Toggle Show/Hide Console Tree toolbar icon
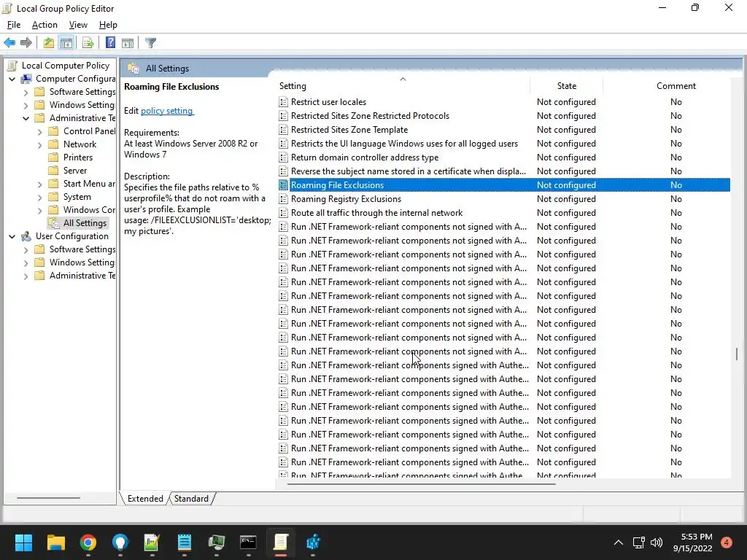The height and width of the screenshot is (560, 747). point(66,43)
